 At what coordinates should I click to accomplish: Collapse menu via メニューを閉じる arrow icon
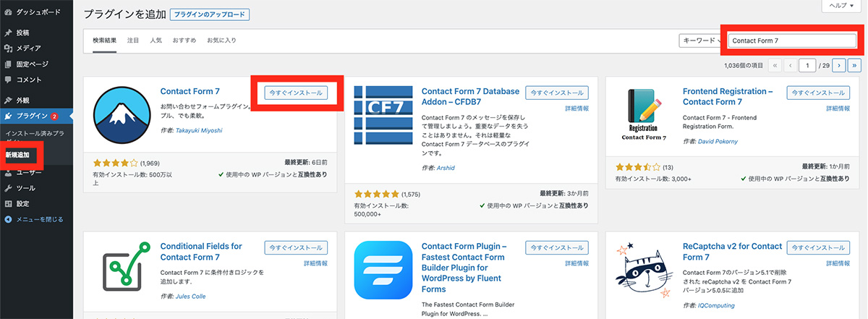8,219
